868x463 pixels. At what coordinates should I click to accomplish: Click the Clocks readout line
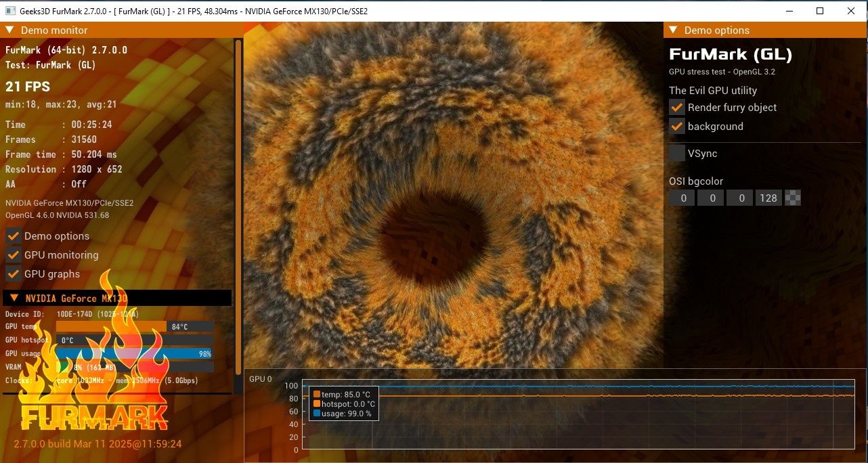click(102, 380)
